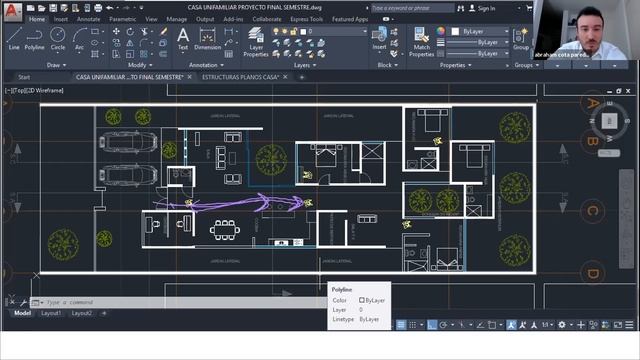Toggle snap mode in status bar
The height and width of the screenshot is (360, 640).
413,324
